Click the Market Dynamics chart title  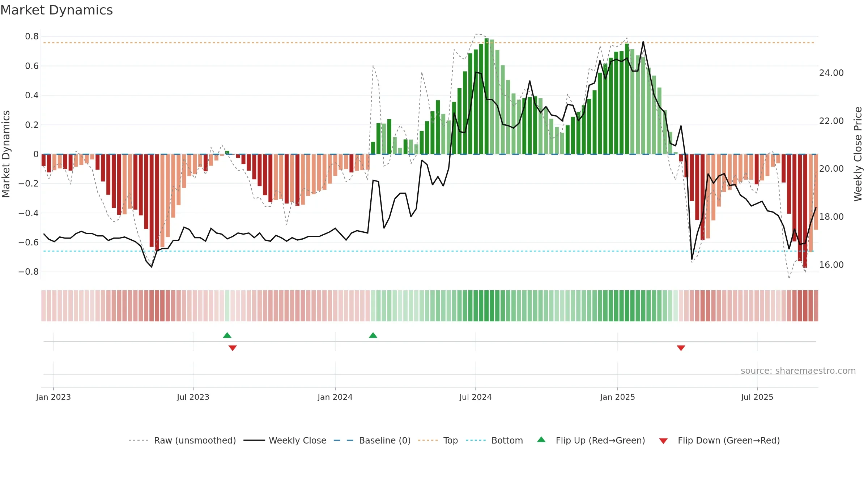[x=56, y=10]
